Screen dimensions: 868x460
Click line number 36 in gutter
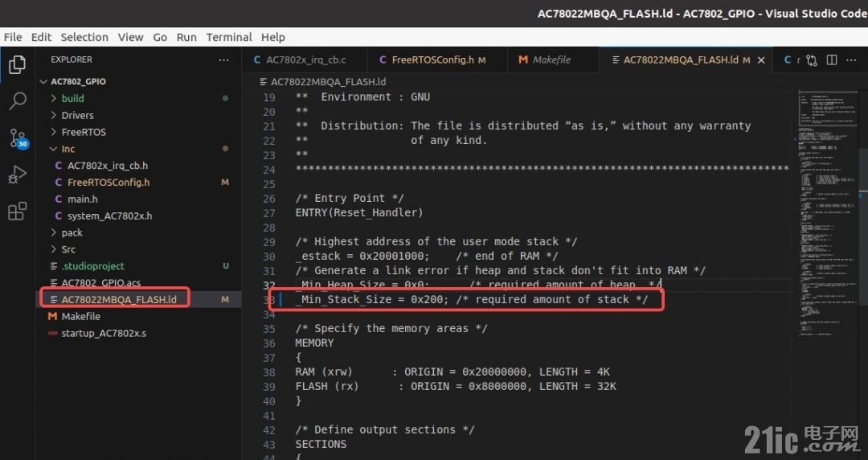click(x=268, y=343)
